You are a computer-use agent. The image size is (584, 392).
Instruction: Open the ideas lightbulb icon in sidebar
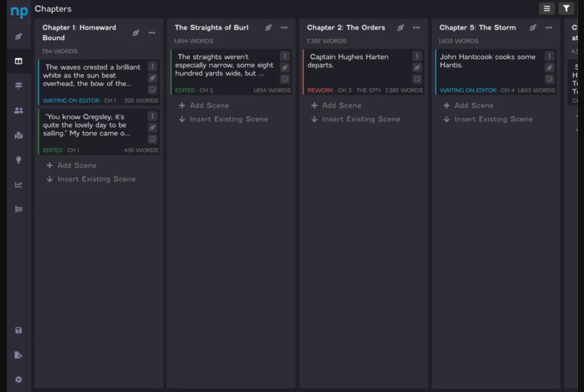[19, 160]
